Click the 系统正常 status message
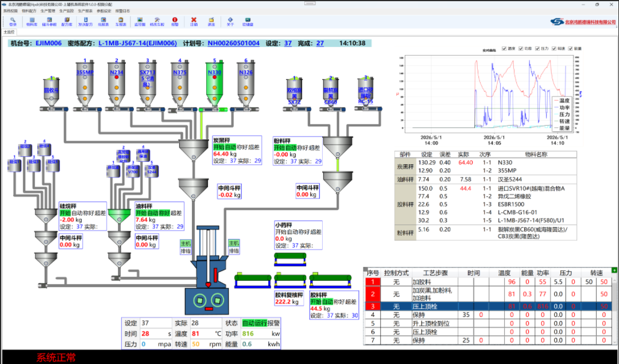This screenshot has height=364, width=619. tap(56, 358)
